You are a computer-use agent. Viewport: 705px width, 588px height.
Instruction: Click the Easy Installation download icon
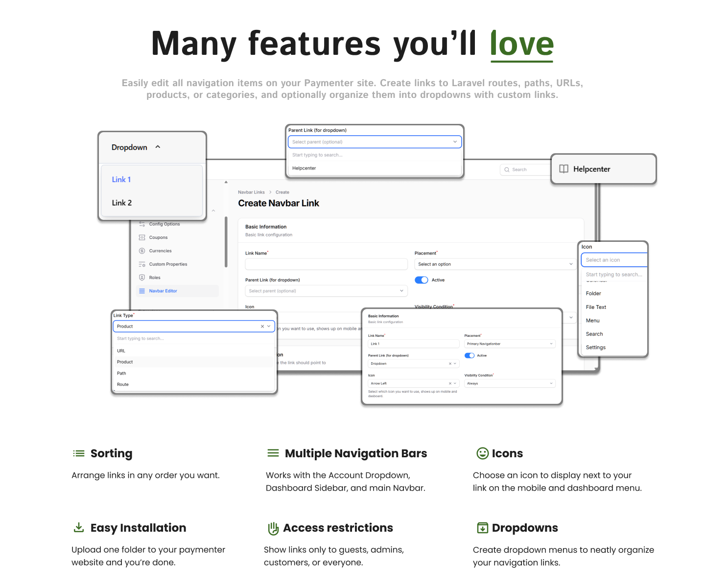78,527
